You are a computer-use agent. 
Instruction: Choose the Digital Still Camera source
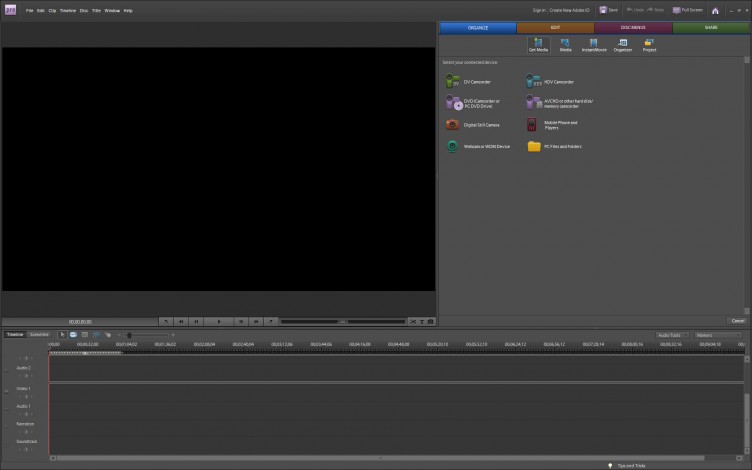point(472,125)
